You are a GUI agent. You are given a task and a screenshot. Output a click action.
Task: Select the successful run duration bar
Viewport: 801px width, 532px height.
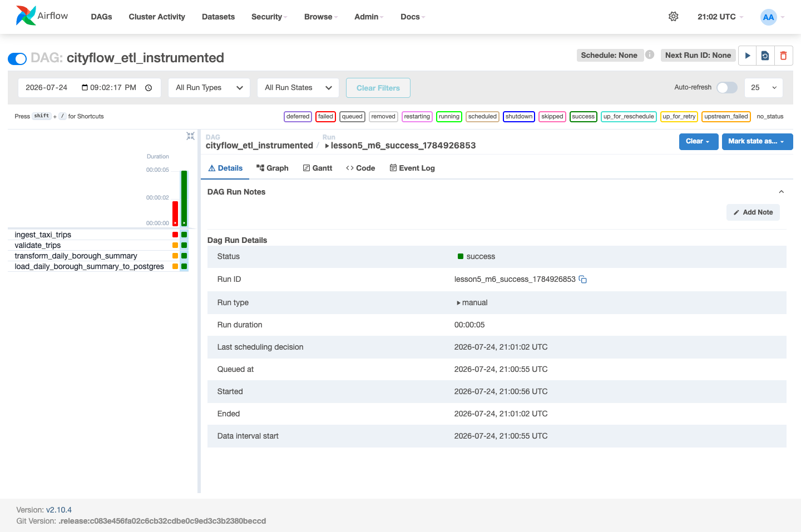pos(184,198)
